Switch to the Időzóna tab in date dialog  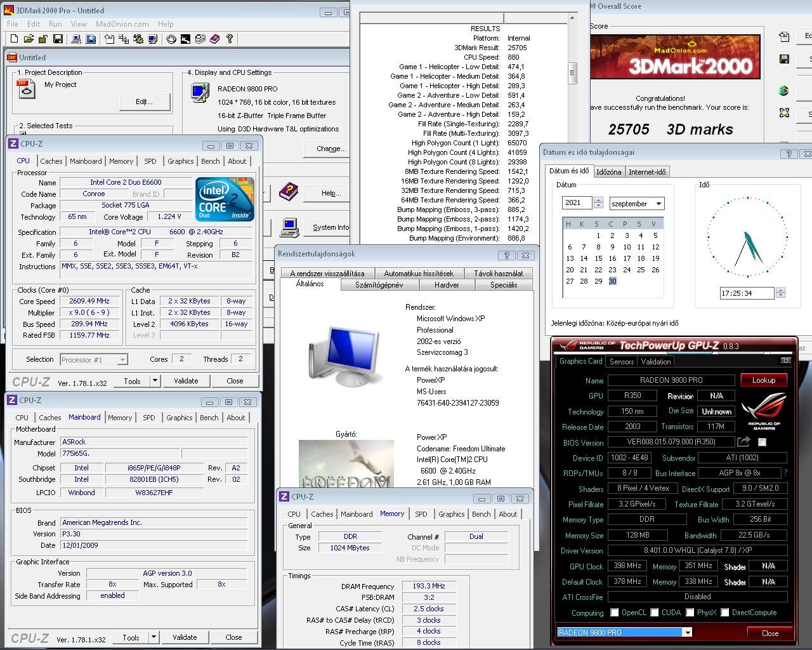coord(609,172)
